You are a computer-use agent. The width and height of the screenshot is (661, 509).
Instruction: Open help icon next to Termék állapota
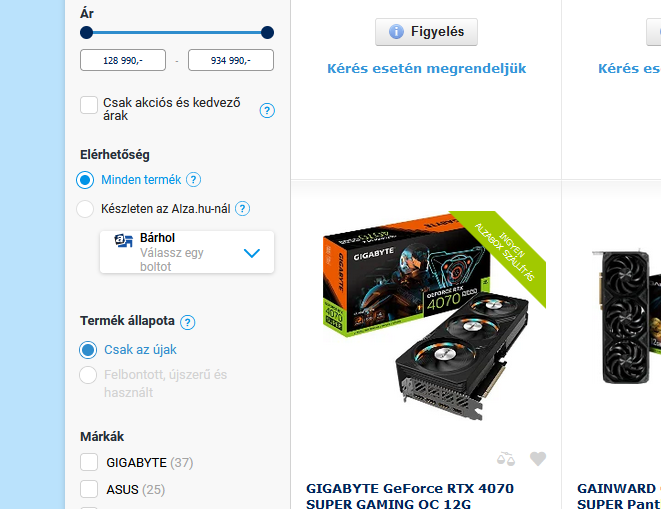(188, 322)
